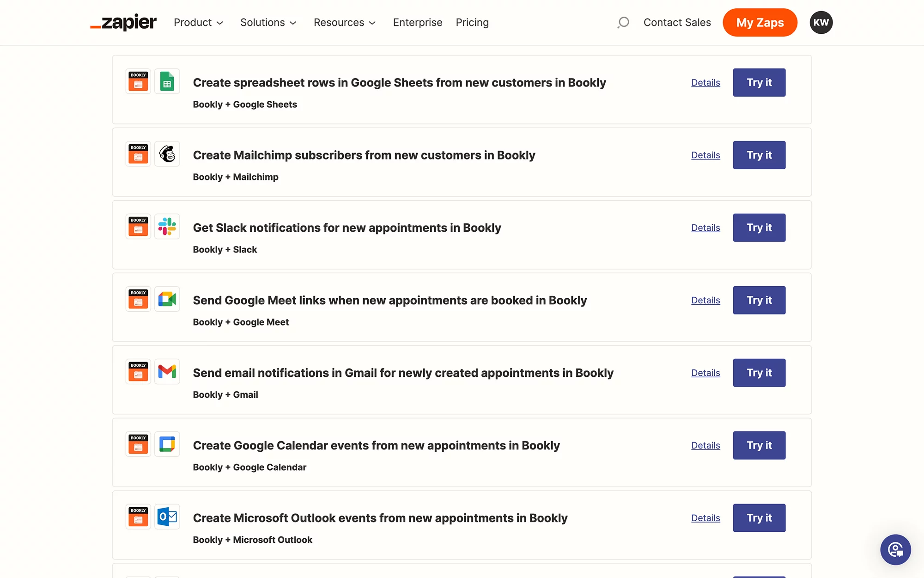
Task: Click the 'Bookly + Google Calendar' label
Action: [249, 467]
